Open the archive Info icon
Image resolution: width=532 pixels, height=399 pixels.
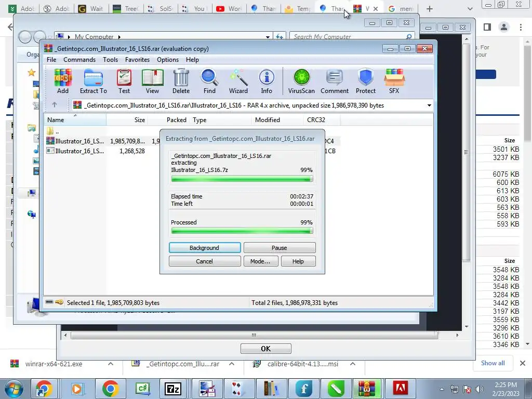tap(267, 82)
